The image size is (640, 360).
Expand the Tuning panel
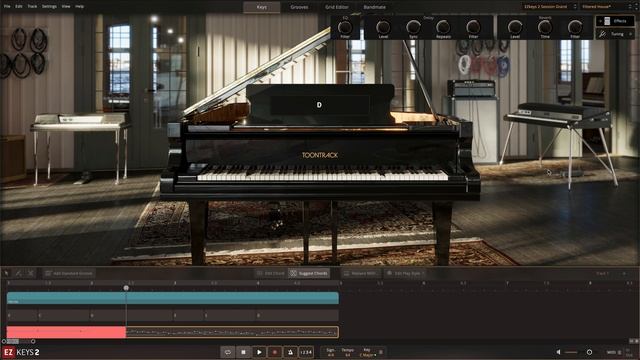(x=616, y=34)
